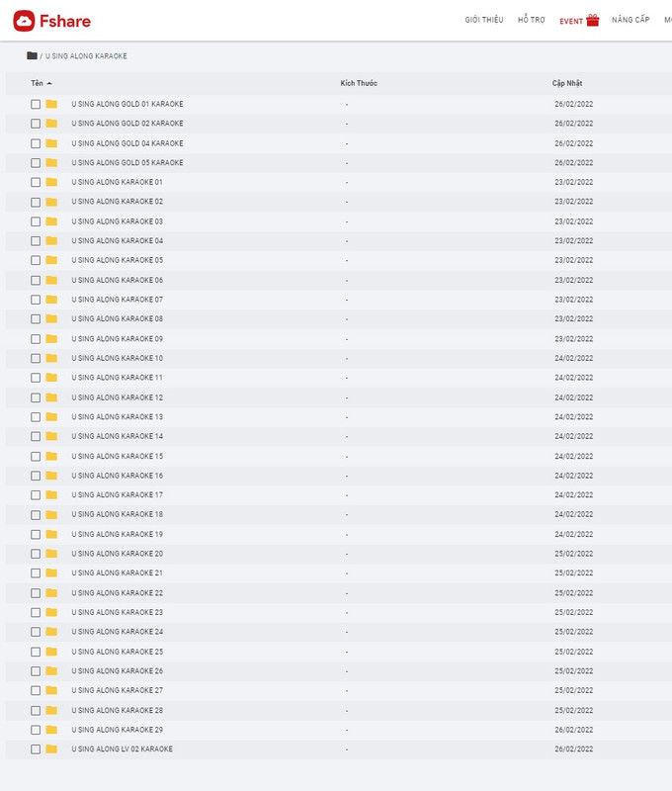Screen dimensions: 672x791
Task: Tick checkbox for U SING ALONG GOLD 01 KARAOKE
Action: [36, 104]
